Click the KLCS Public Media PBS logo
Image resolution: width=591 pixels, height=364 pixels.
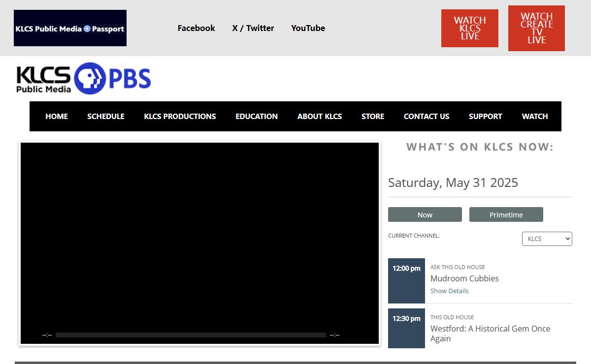84,79
